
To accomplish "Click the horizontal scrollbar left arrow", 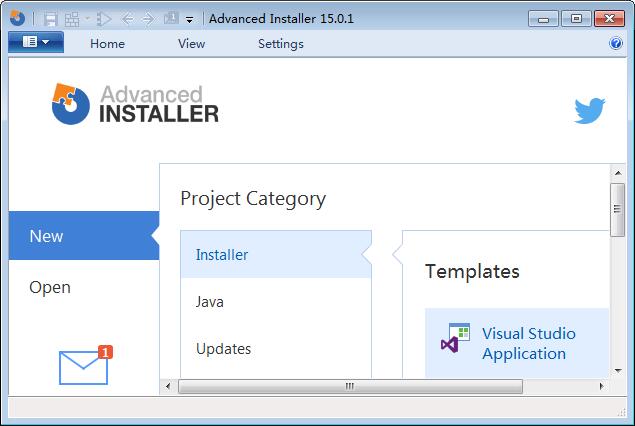I will (168, 386).
